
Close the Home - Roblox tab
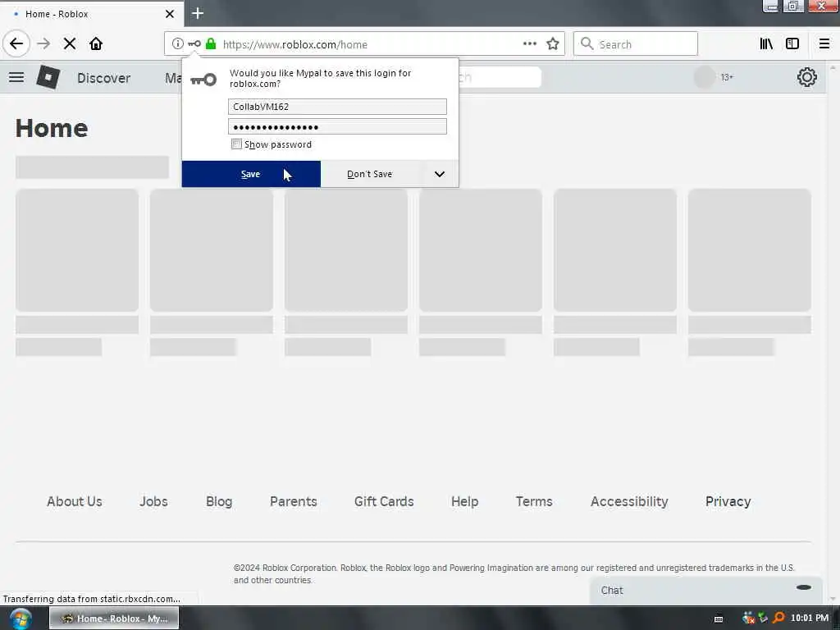point(169,14)
